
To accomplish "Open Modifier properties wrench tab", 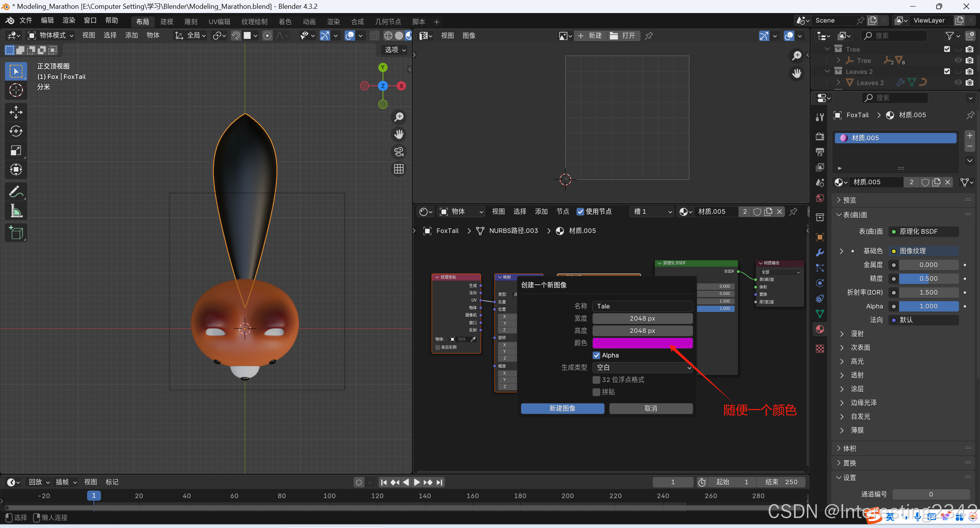I will 820,253.
